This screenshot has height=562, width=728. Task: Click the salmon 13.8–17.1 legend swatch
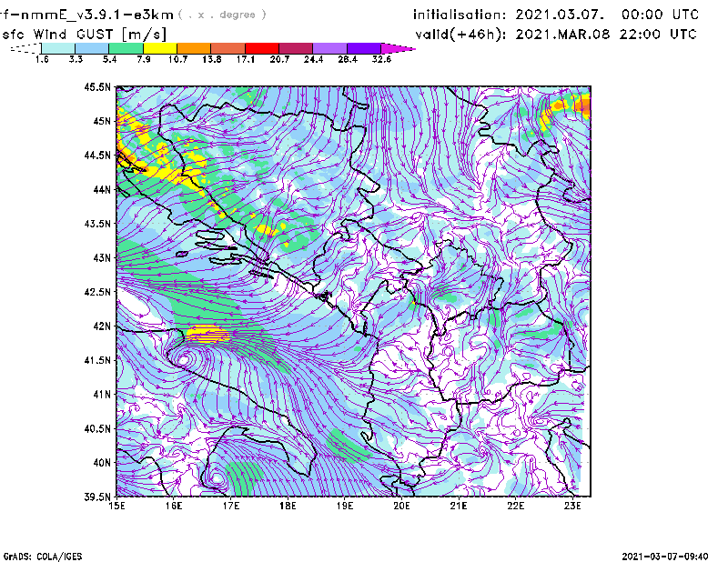[228, 48]
